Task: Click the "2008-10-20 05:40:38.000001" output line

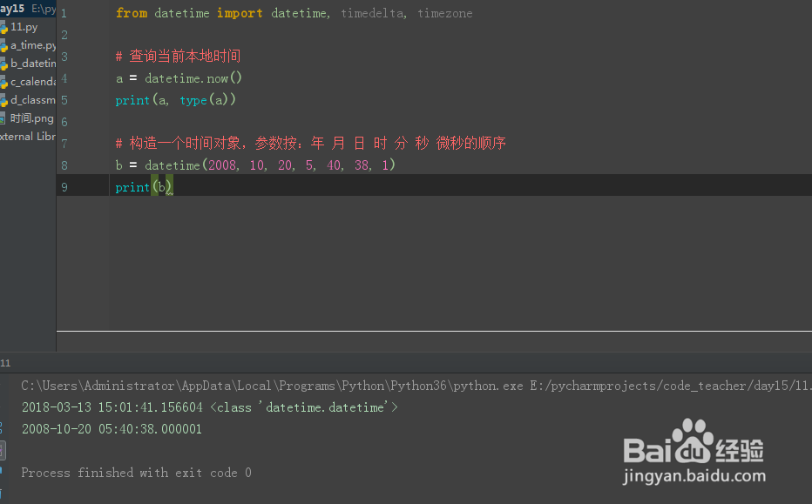Action: 112,429
